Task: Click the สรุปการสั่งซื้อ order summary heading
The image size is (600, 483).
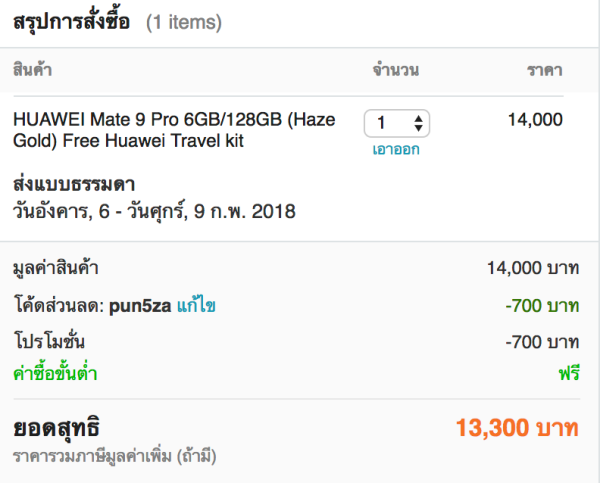Action: [x=71, y=21]
